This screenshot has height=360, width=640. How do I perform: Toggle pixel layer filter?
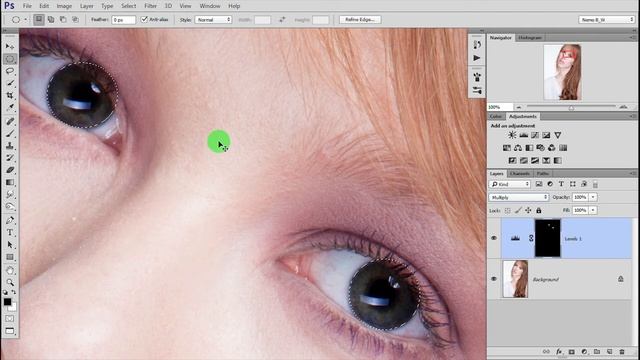[x=539, y=184]
